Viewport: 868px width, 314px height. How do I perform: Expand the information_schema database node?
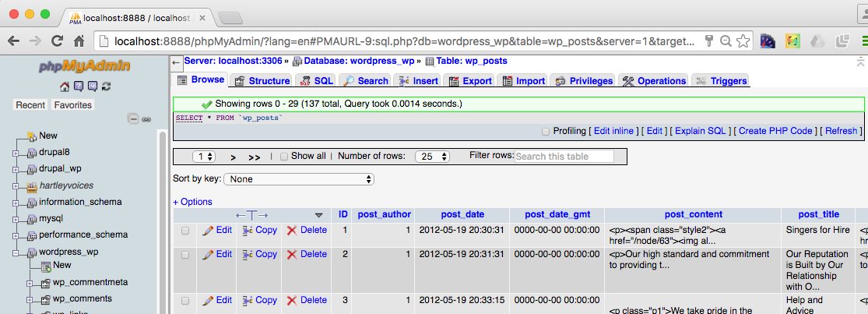16,203
